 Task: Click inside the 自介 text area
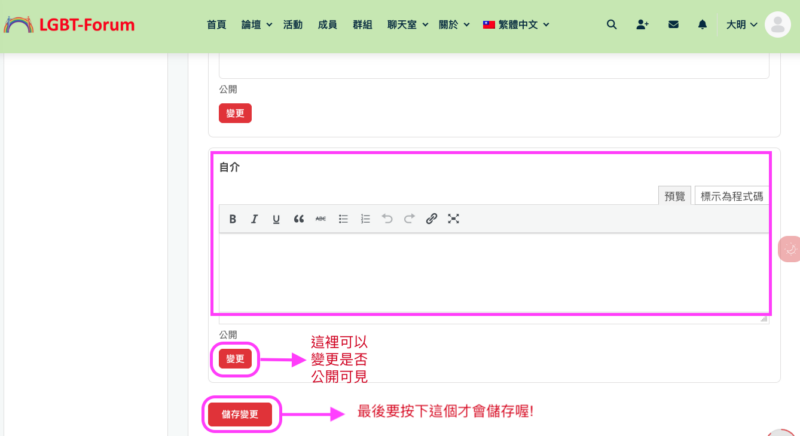coord(490,272)
